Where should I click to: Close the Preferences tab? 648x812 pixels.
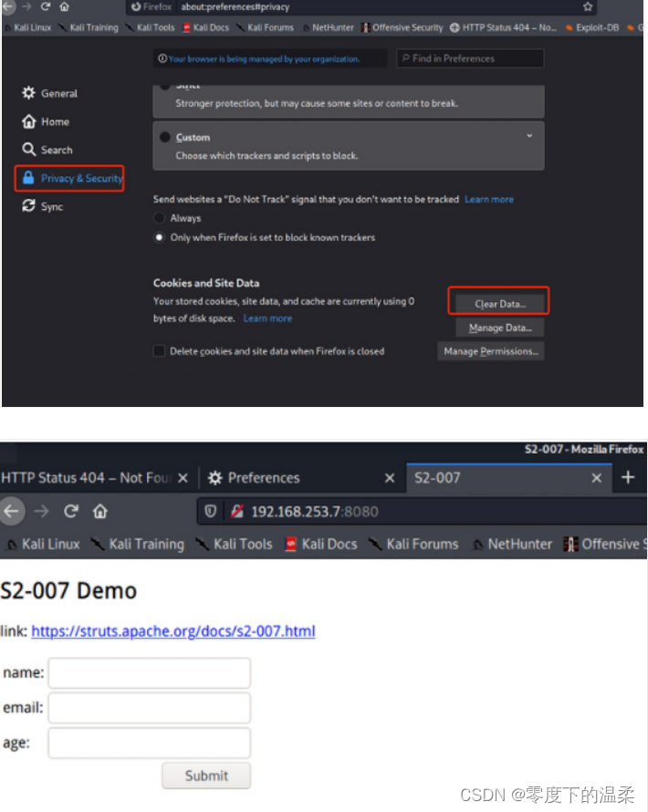coord(390,478)
